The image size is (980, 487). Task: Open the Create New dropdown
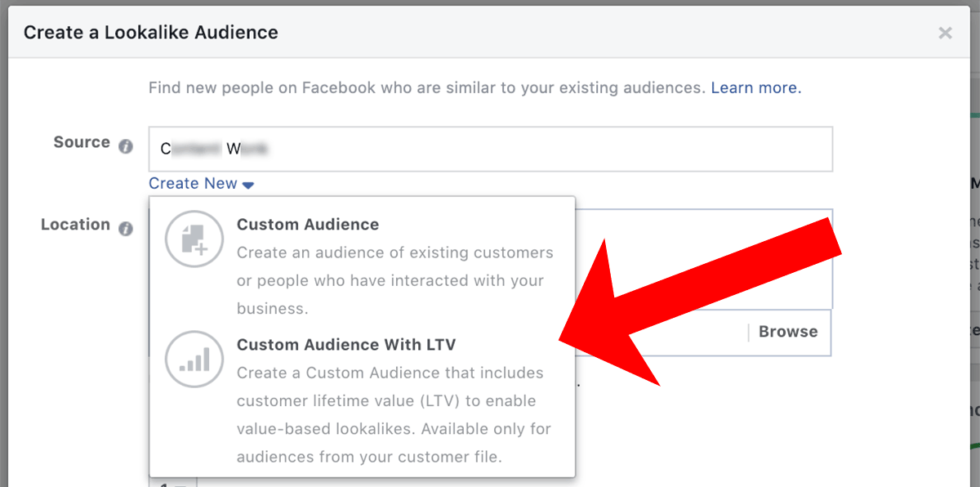202,184
